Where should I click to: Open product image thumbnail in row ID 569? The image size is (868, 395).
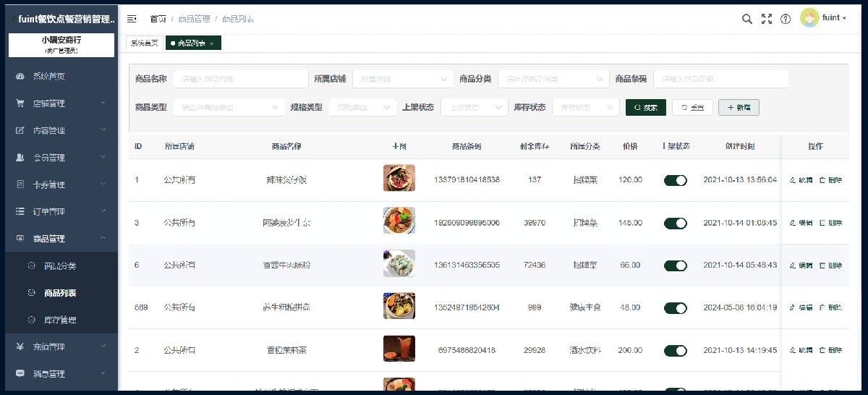point(399,306)
